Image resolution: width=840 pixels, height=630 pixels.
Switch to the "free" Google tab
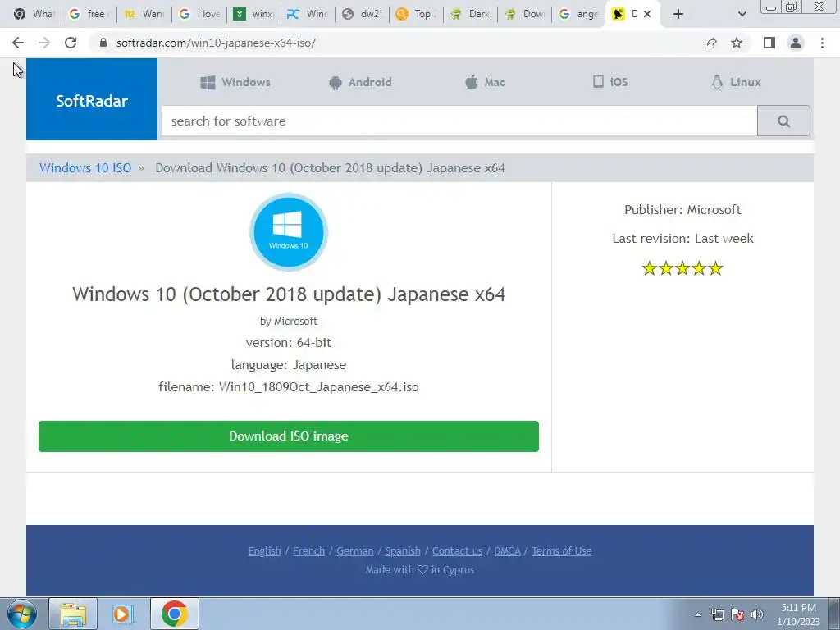89,15
